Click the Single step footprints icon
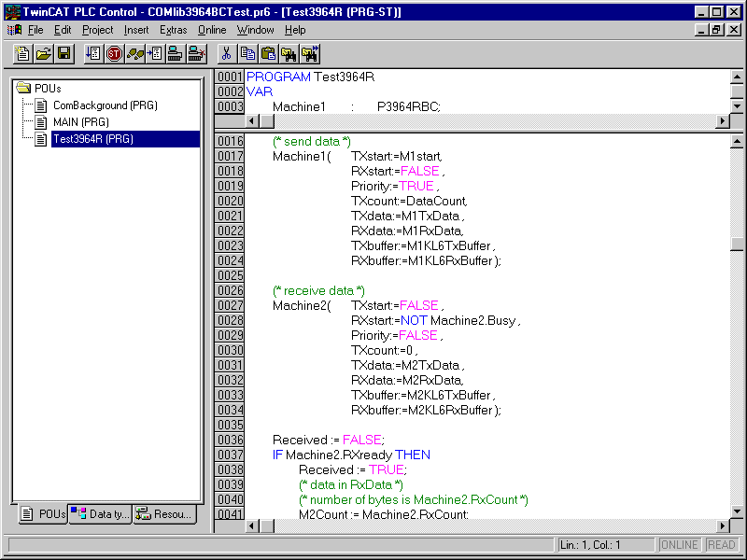Viewport: 747px width, 560px height. click(135, 53)
